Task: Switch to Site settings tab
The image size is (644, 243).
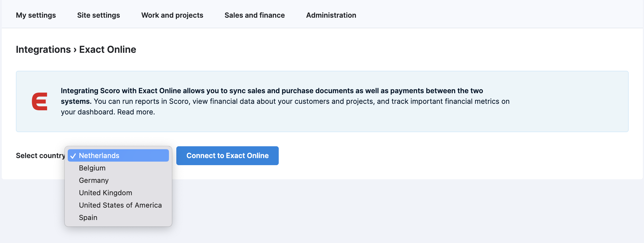Action: (x=99, y=15)
